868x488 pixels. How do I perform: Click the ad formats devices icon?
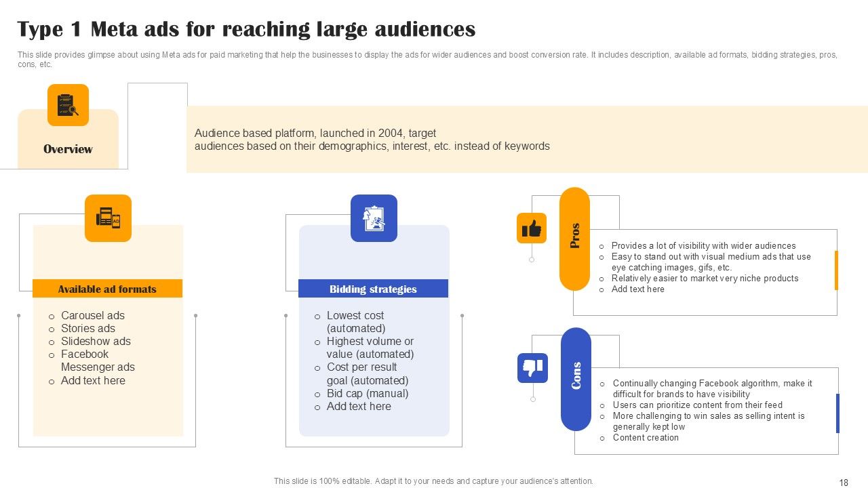[x=108, y=218]
